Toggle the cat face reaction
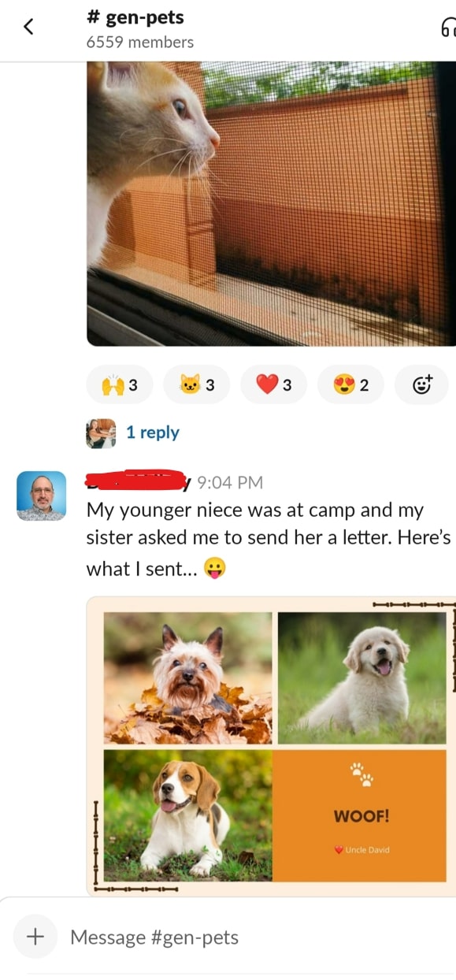This screenshot has width=456, height=980. point(196,384)
